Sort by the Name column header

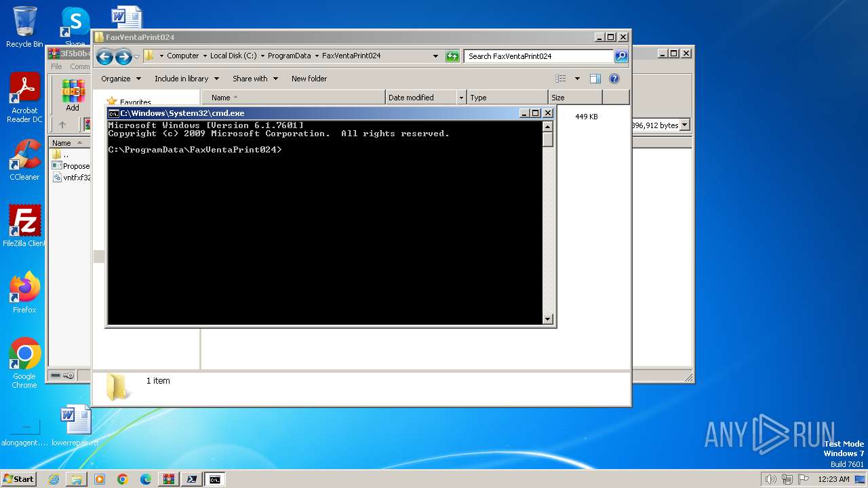(293, 98)
